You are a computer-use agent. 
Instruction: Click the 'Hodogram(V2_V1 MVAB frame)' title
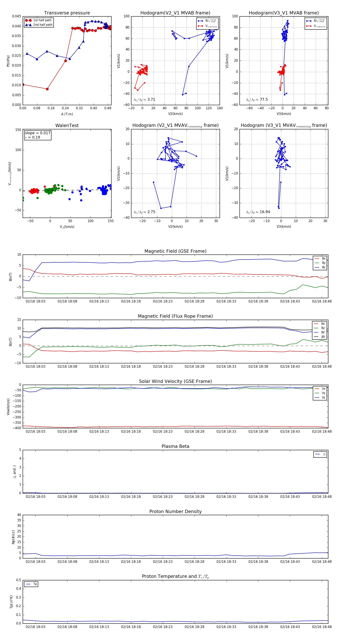coord(175,13)
